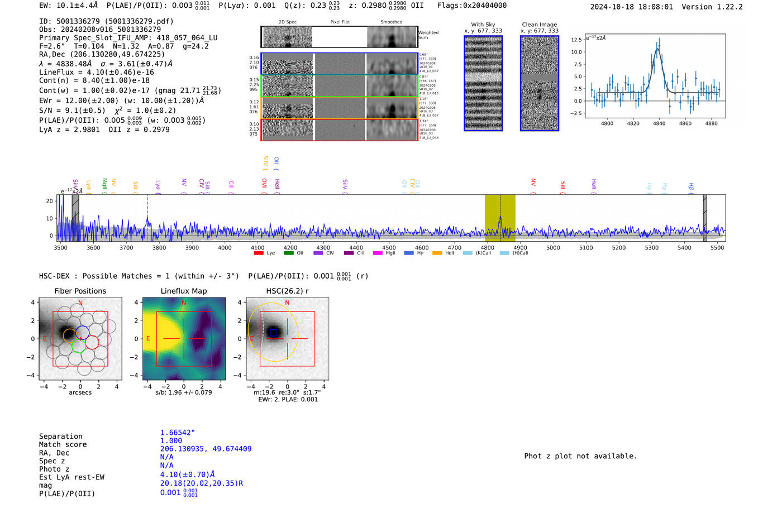
Task: Click the s/b: 1.96 +/- 0.079 caption
Action: click(x=184, y=392)
